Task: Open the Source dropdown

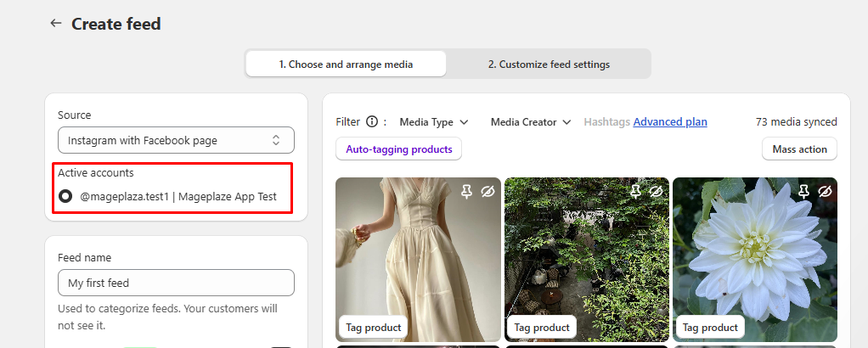Action: tap(176, 140)
